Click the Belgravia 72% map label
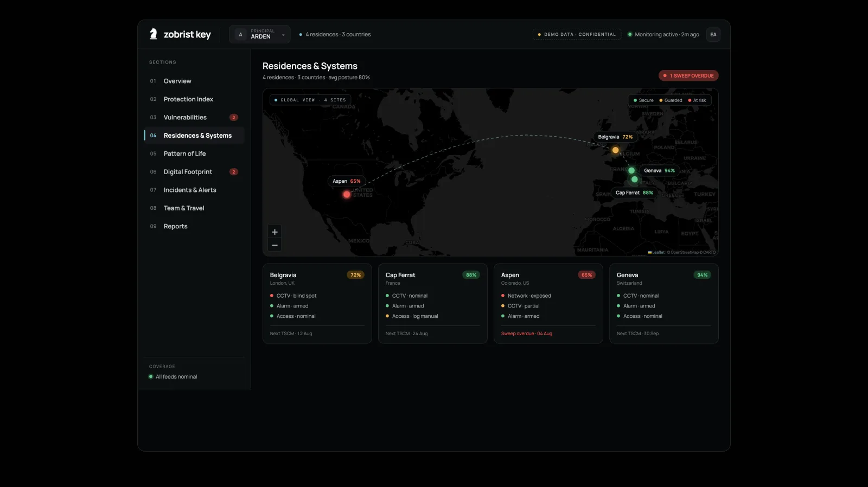 (615, 137)
